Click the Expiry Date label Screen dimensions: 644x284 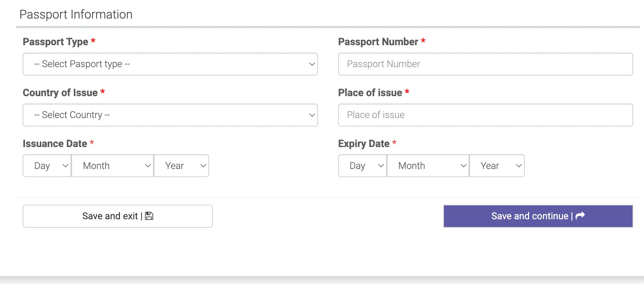tap(364, 144)
